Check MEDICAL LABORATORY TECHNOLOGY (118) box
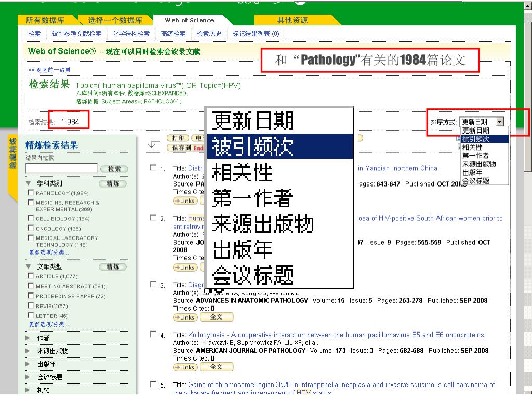532x399 pixels. point(31,237)
